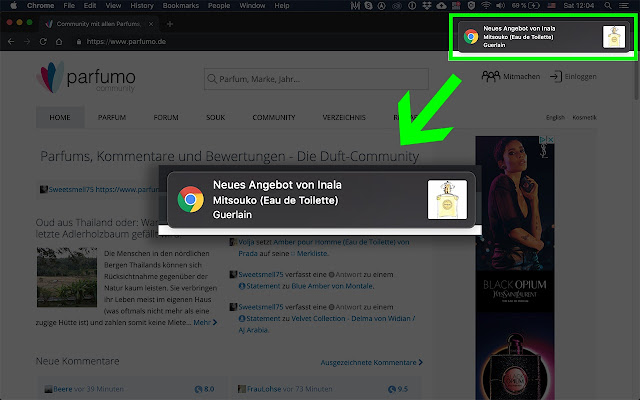The height and width of the screenshot is (400, 640).
Task: Open the Window menu
Action: click(x=252, y=5)
